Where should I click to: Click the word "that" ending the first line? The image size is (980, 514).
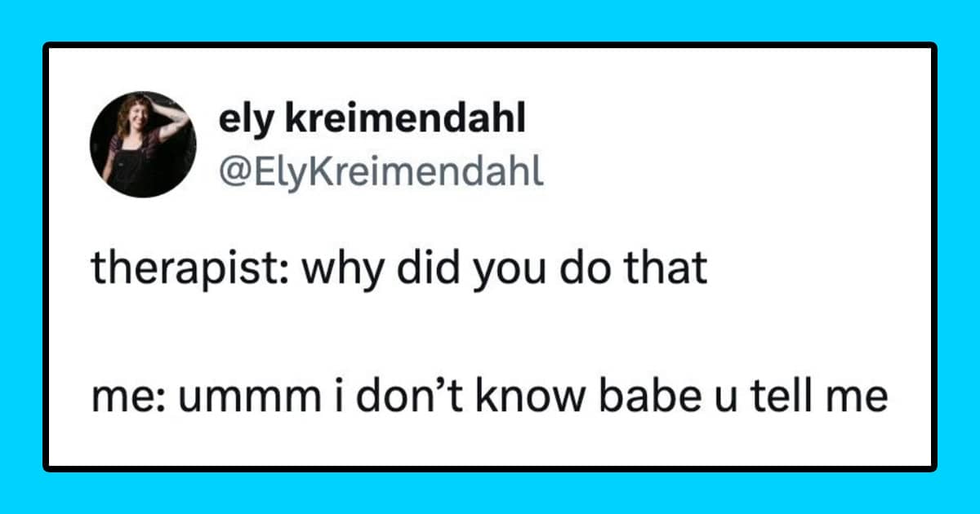673,270
